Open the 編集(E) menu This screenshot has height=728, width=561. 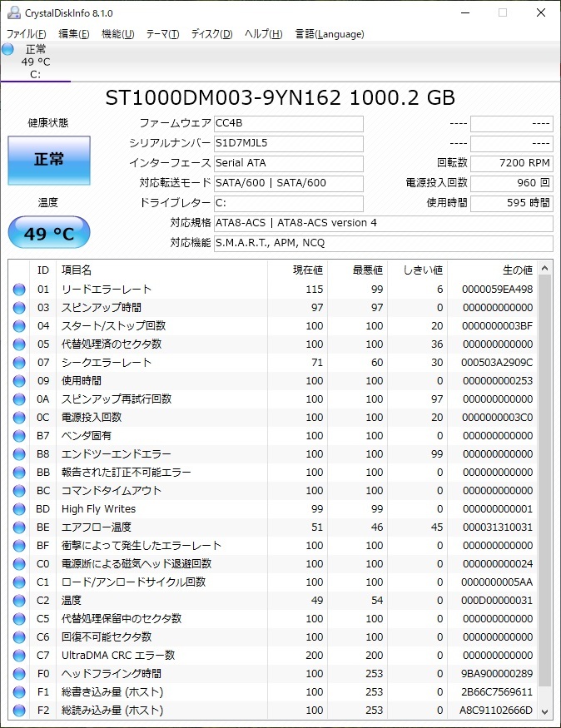click(74, 34)
